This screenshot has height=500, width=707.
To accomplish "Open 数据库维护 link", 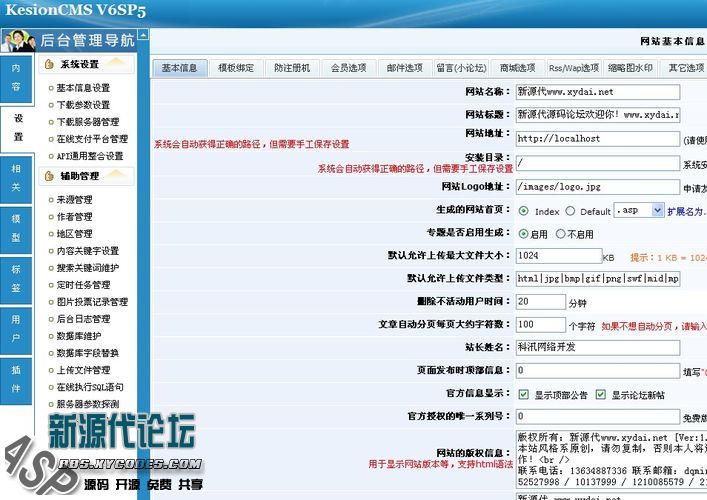I will click(78, 336).
